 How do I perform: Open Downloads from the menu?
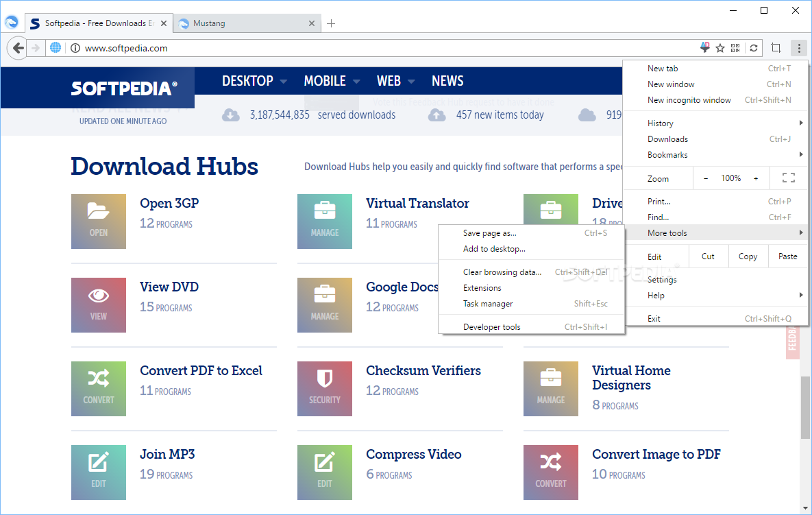point(715,139)
